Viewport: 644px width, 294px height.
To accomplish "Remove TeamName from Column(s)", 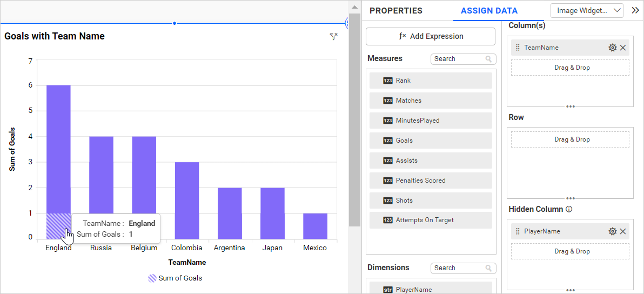I will 623,48.
